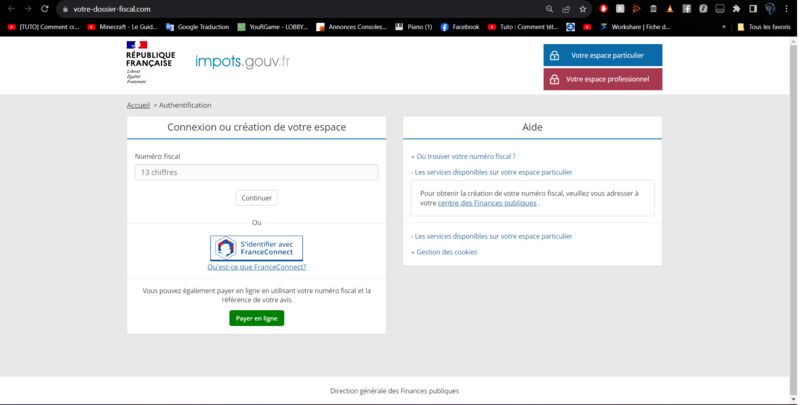Image resolution: width=800 pixels, height=405 pixels.
Task: Click the trash can extension icon
Action: [x=653, y=9]
